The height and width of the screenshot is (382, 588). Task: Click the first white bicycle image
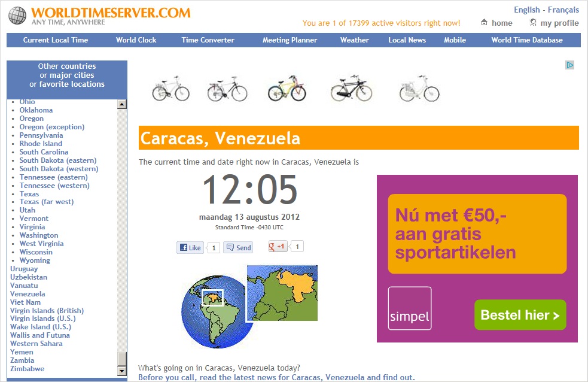(x=170, y=89)
